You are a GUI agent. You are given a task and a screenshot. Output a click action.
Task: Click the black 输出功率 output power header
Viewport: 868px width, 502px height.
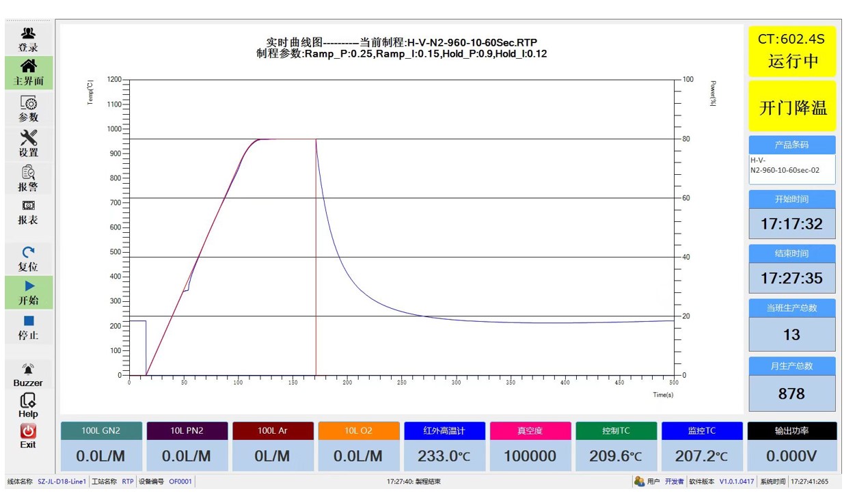click(x=792, y=431)
